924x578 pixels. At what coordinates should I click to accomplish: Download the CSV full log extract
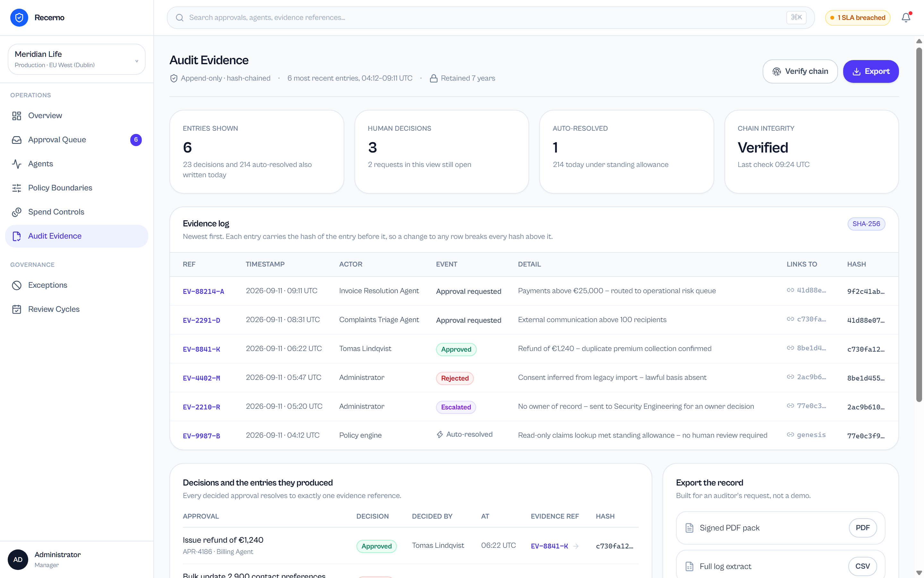[862, 566]
